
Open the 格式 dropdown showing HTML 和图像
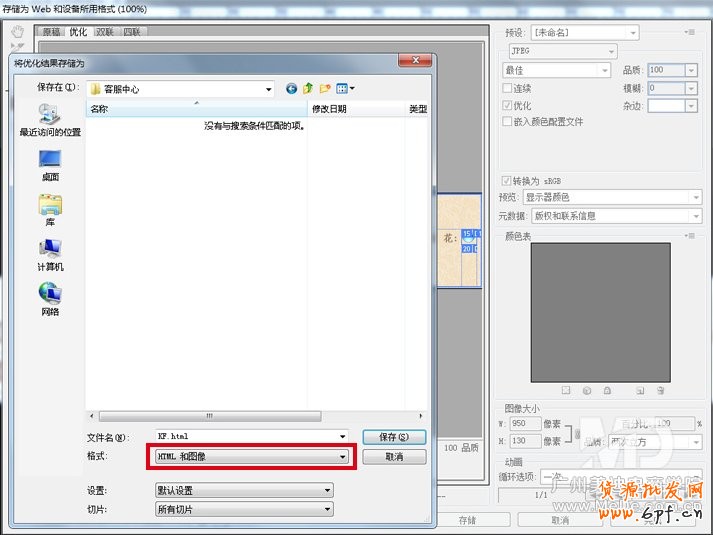[x=251, y=457]
